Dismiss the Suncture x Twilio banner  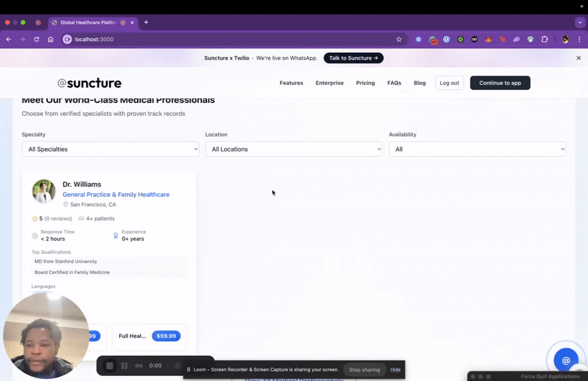pos(578,58)
